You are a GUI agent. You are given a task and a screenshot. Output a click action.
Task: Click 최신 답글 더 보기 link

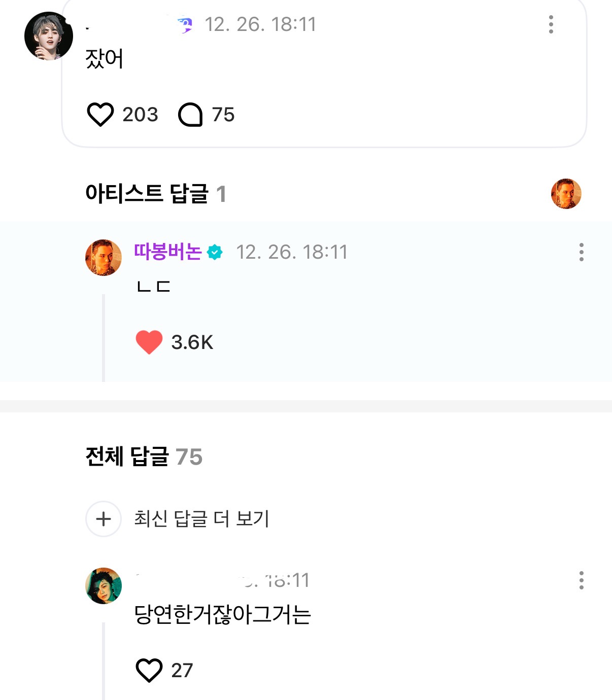(x=201, y=519)
